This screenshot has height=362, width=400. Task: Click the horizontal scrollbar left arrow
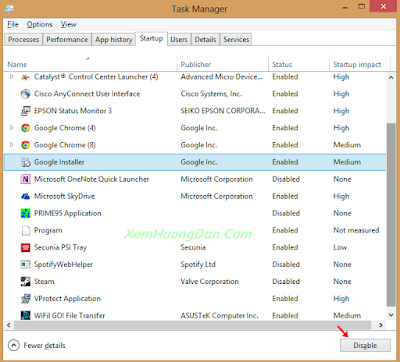[9, 325]
